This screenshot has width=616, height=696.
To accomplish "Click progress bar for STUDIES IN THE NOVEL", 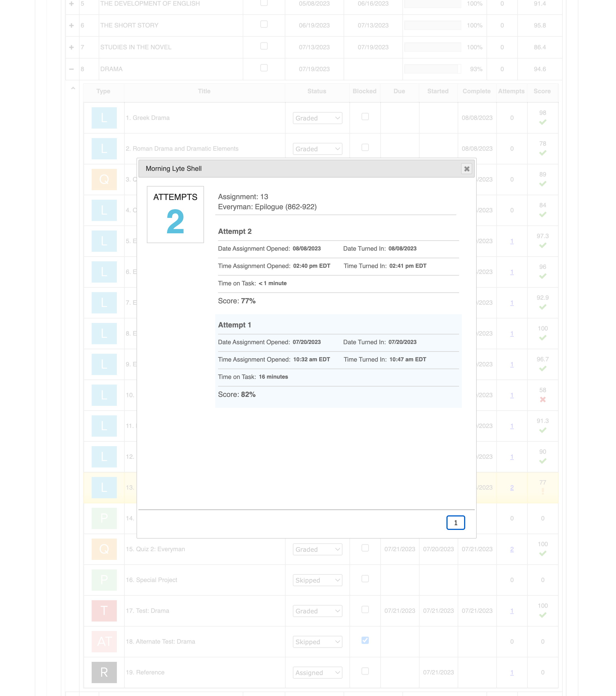I will pyautogui.click(x=432, y=47).
